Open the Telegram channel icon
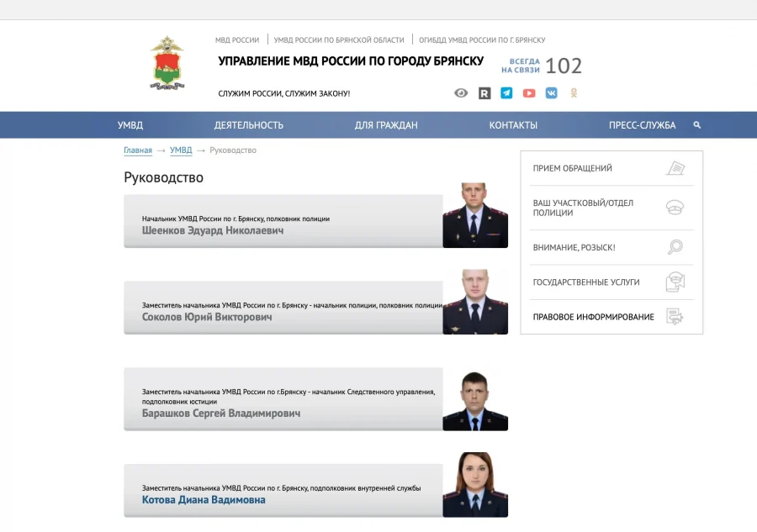The image size is (757, 532). coord(506,93)
